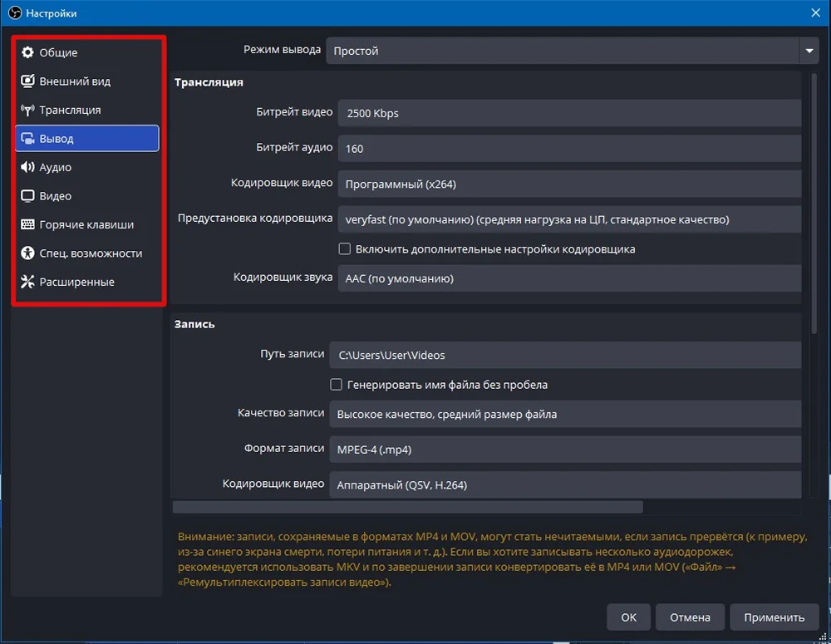Select the Вывод tab in sidebar

click(x=87, y=139)
